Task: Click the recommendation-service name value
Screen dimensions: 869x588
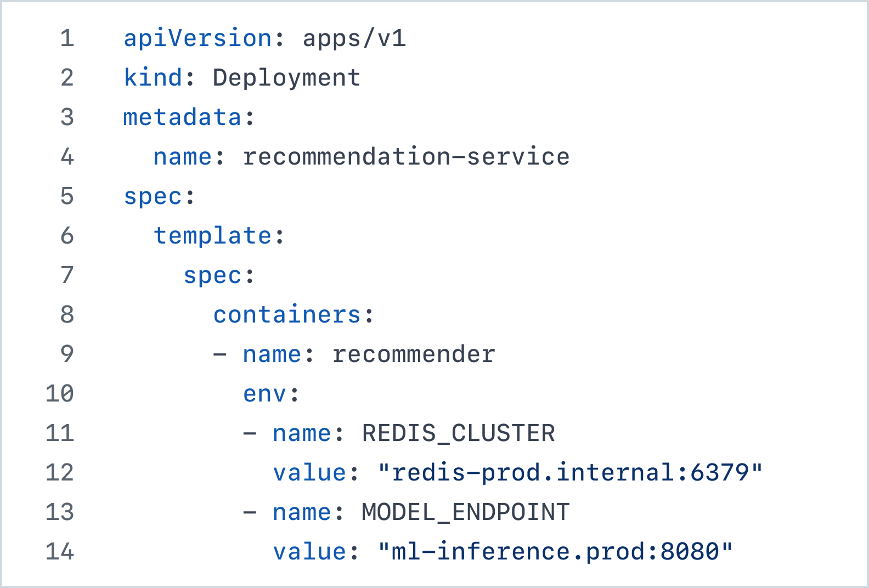Action: click(x=406, y=157)
